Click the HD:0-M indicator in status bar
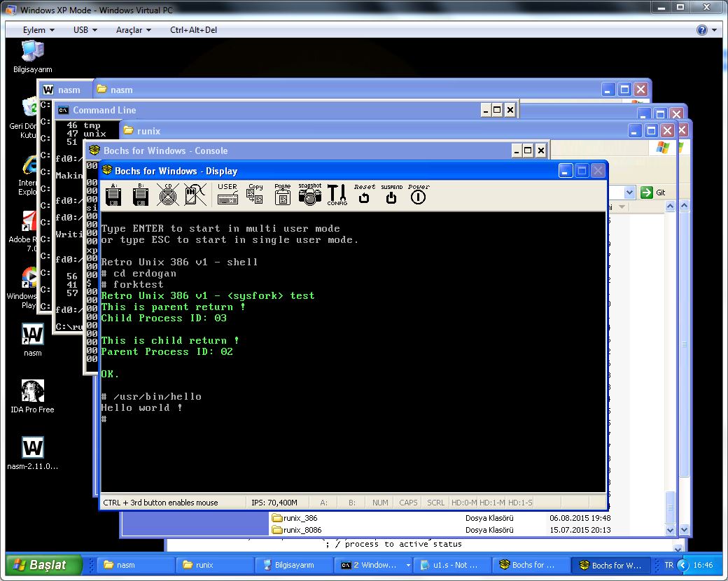728x581 pixels. point(464,503)
